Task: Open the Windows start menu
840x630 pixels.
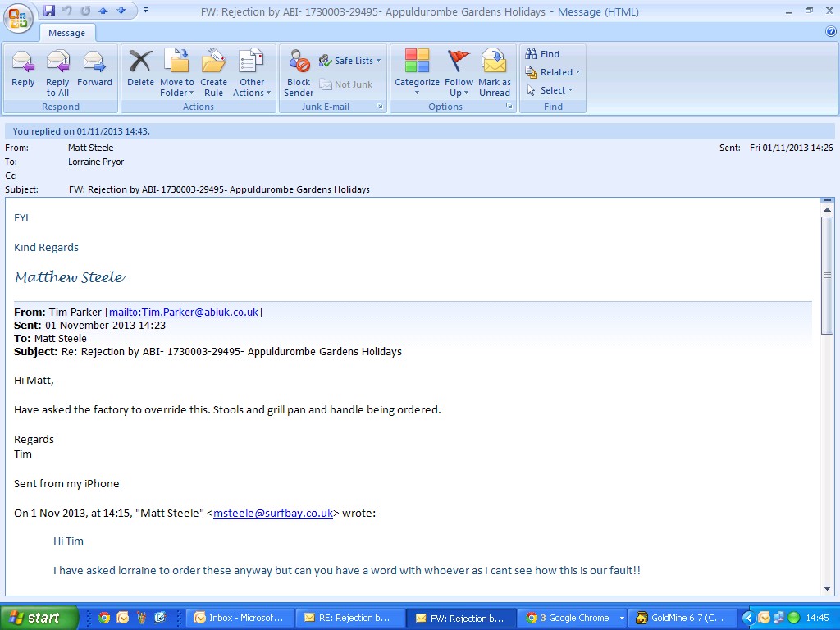Action: tap(38, 618)
